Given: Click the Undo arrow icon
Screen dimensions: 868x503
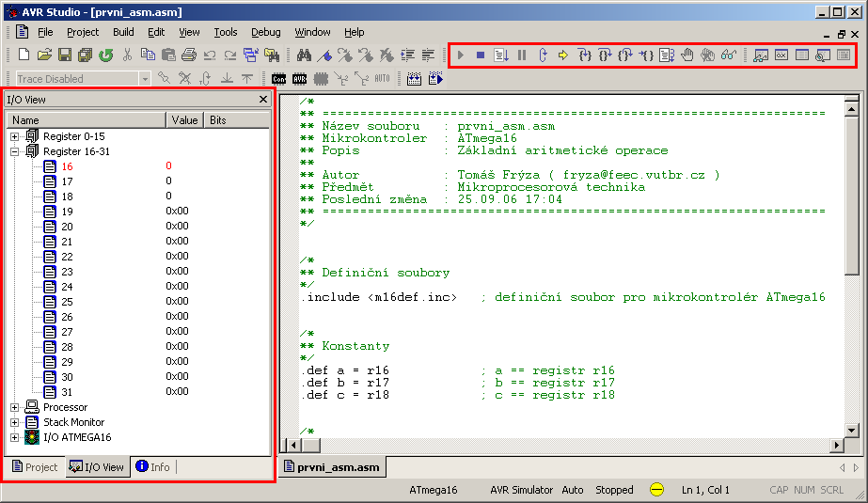Looking at the screenshot, I should [x=210, y=55].
